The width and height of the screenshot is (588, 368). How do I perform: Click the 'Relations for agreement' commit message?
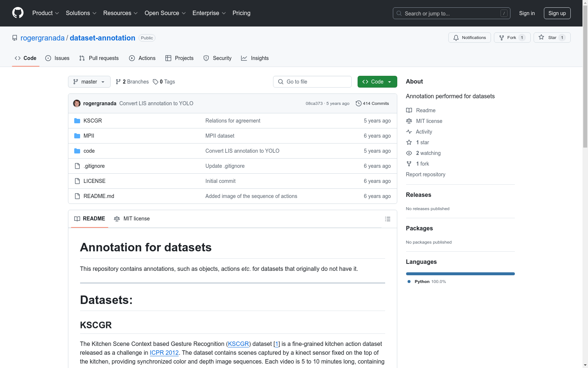pyautogui.click(x=233, y=121)
